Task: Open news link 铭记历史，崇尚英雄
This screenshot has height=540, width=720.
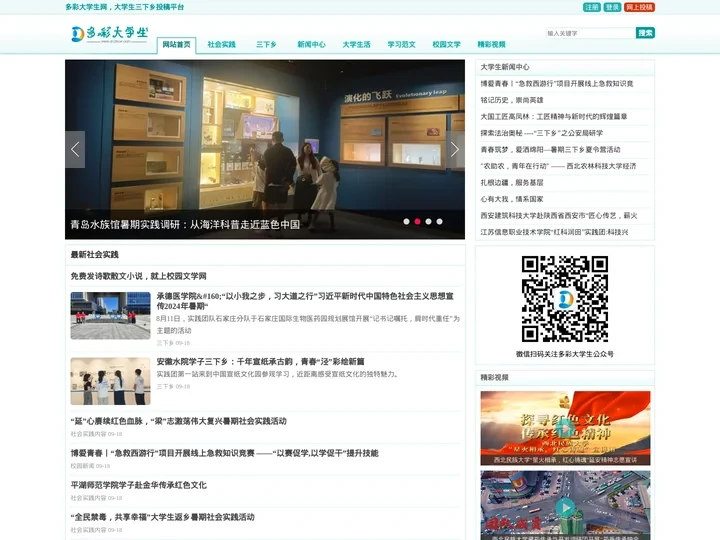Action: click(512, 100)
